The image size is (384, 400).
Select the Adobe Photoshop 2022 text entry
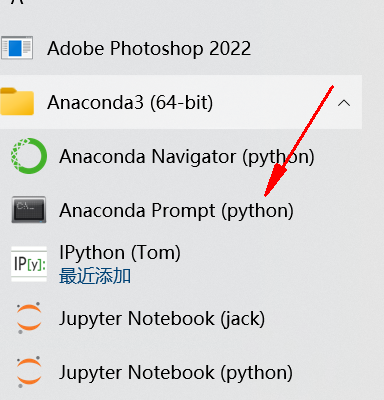pos(149,48)
